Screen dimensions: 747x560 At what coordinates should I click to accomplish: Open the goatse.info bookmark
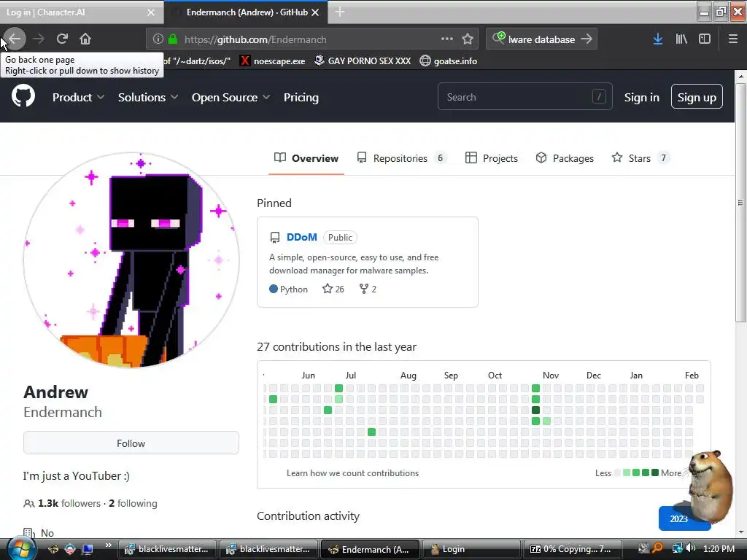[449, 61]
